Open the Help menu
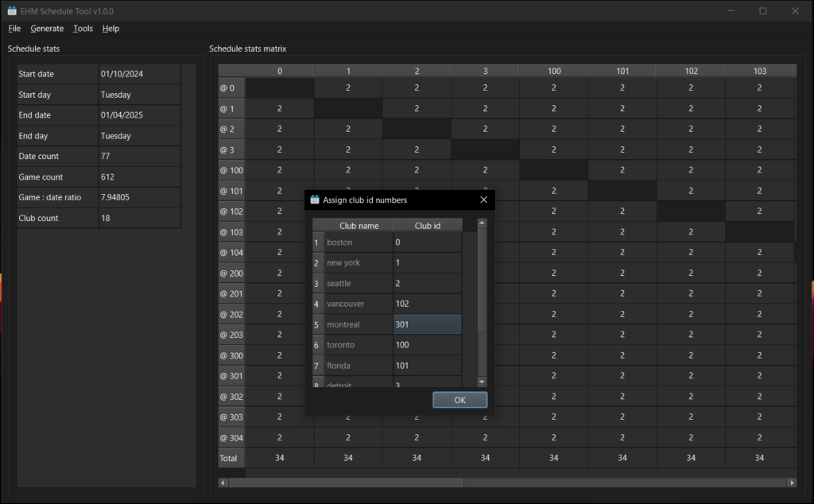This screenshot has height=504, width=814. (x=110, y=29)
